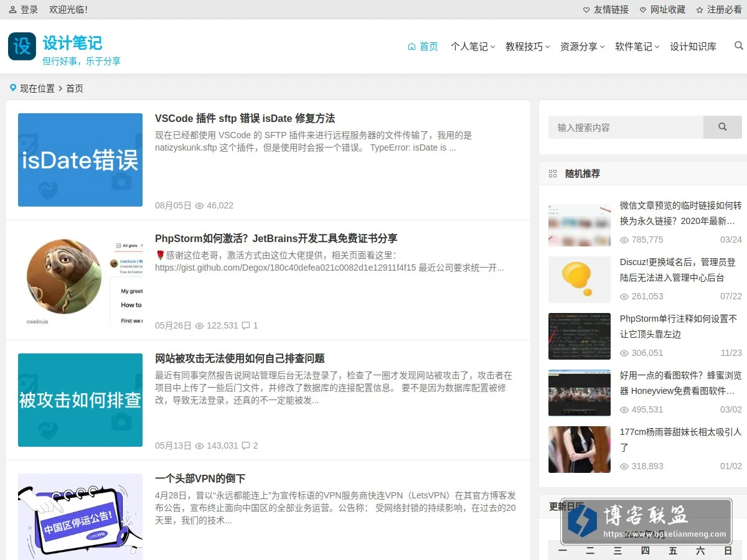
Task: Click the star icon beside 注册必看
Action: click(700, 10)
